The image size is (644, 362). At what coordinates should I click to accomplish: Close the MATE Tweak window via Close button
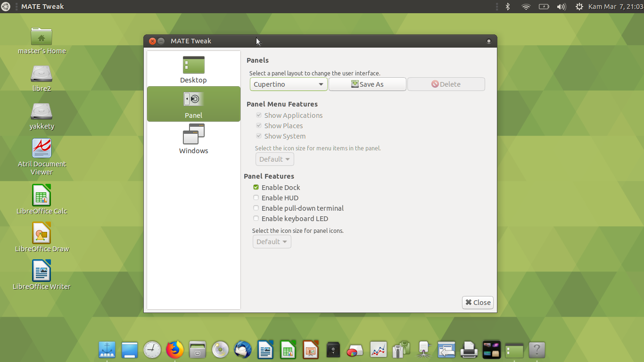tap(478, 302)
